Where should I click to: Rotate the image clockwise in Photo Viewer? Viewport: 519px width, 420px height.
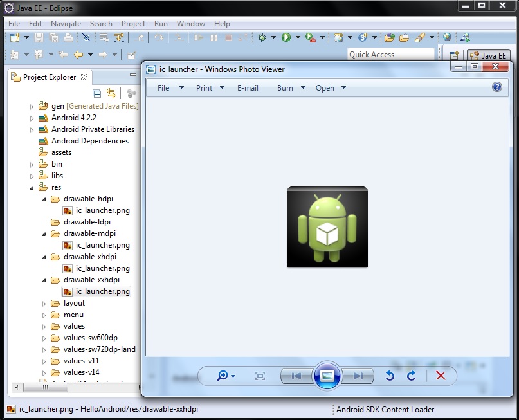click(x=411, y=376)
